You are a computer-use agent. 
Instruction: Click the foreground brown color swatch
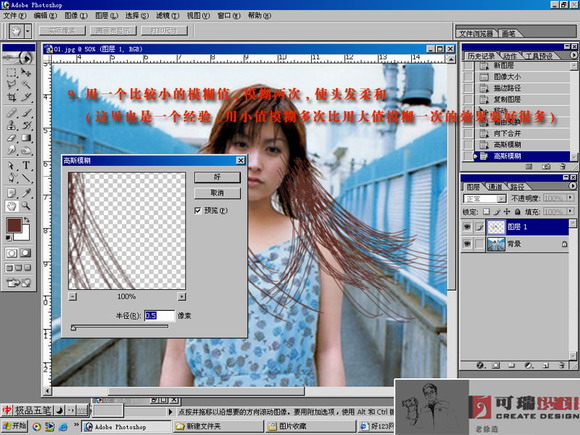click(x=14, y=225)
